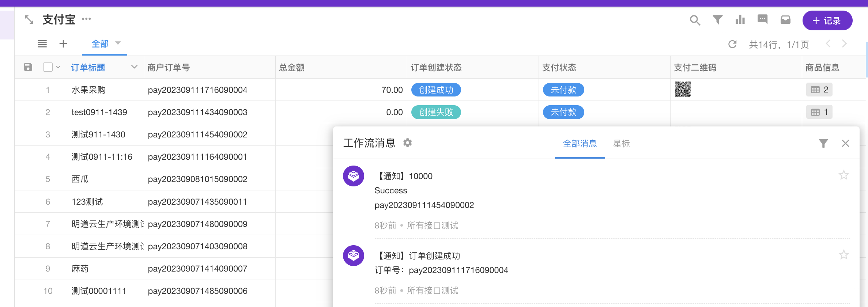
Task: Open the 支付宝 more options menu
Action: (x=86, y=19)
